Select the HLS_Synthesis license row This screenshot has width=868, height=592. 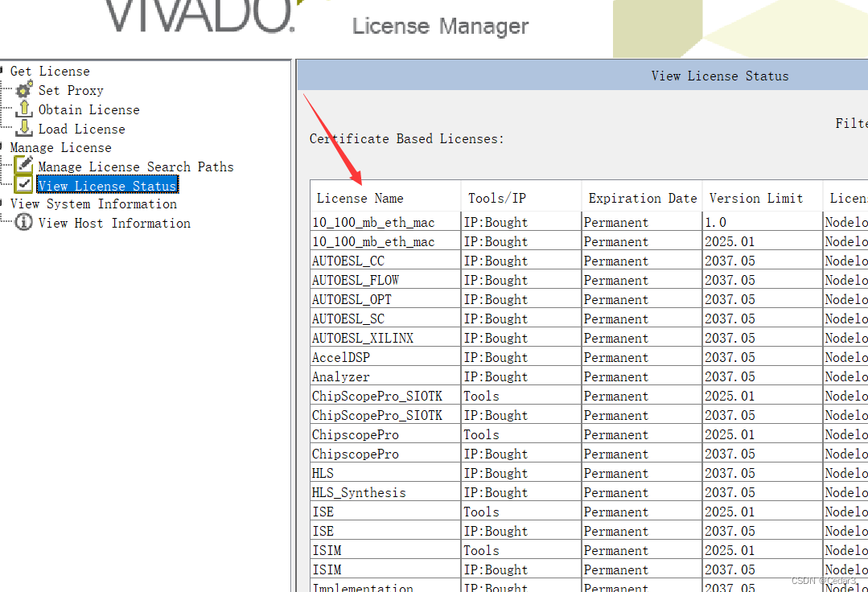tap(589, 492)
